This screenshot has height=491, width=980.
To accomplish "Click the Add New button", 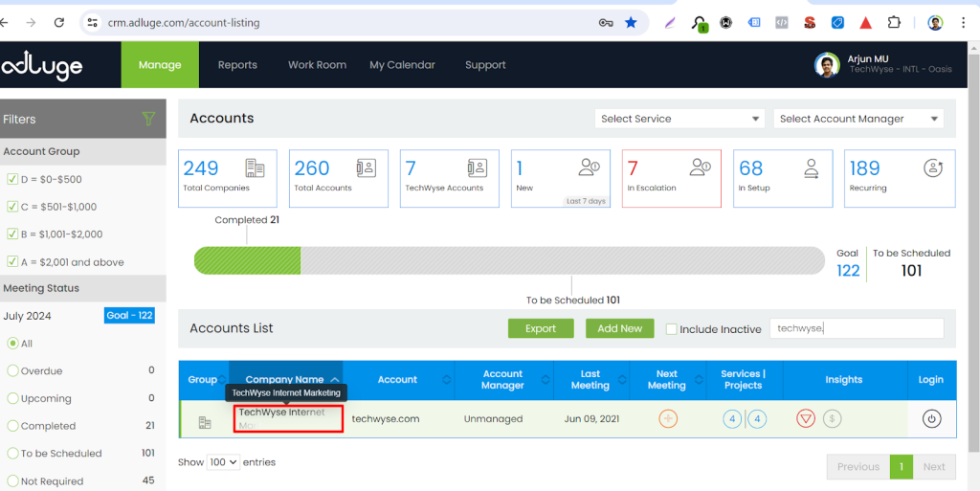I will (x=619, y=328).
